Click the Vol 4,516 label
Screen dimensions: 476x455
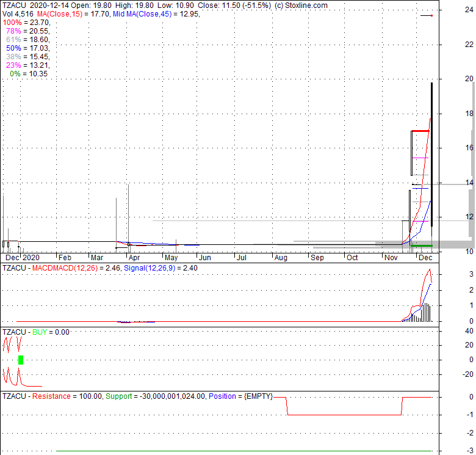(x=18, y=14)
